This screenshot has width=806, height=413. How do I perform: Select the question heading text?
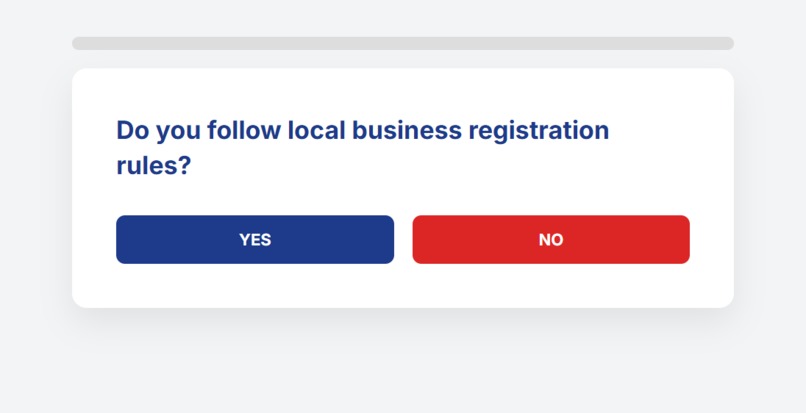pos(363,148)
